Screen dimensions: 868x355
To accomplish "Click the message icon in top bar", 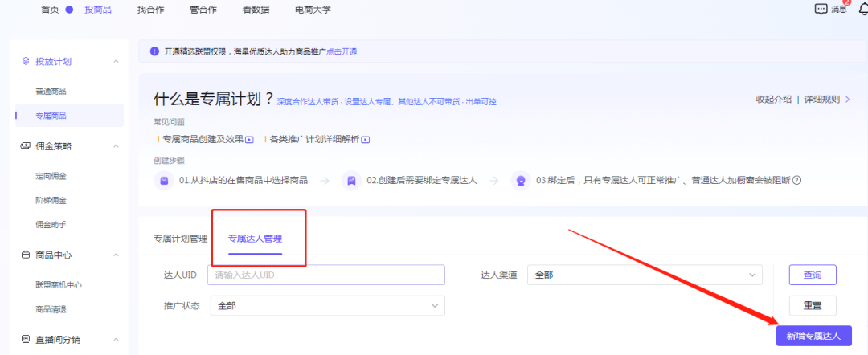I will pos(821,10).
